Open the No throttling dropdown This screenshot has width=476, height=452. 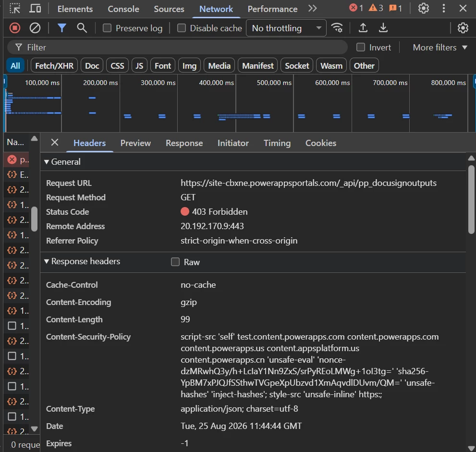tap(286, 28)
